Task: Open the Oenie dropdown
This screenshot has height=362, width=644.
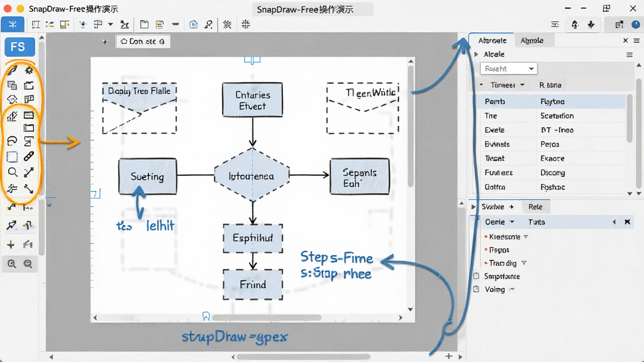Action: [512, 222]
